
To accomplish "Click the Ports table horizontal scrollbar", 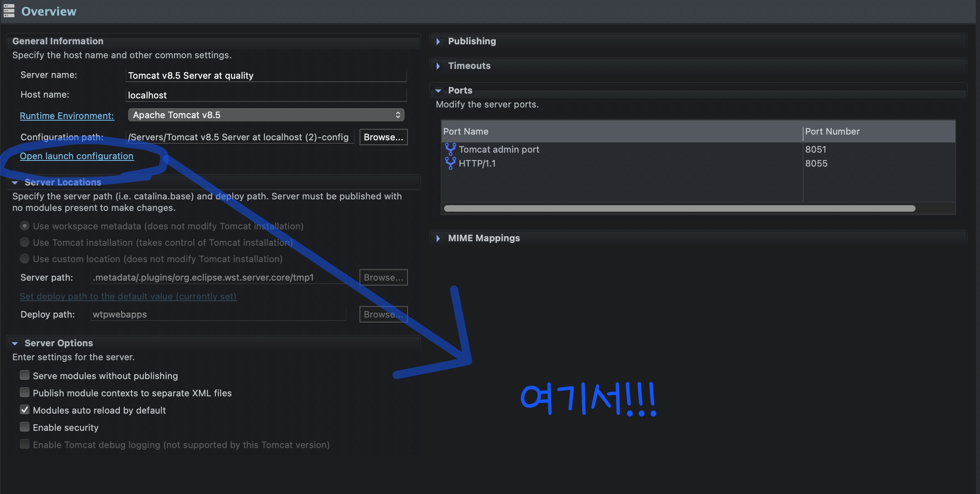I will (x=680, y=208).
